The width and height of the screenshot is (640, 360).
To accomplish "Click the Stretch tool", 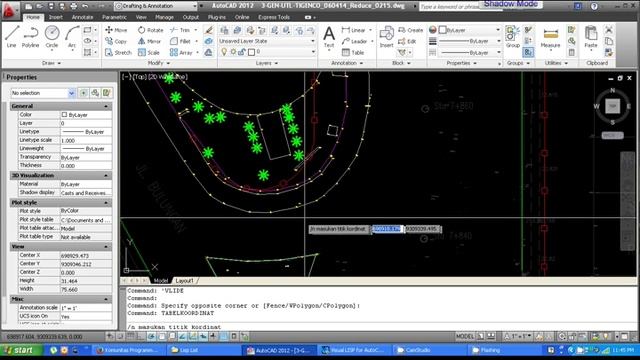I will point(118,53).
